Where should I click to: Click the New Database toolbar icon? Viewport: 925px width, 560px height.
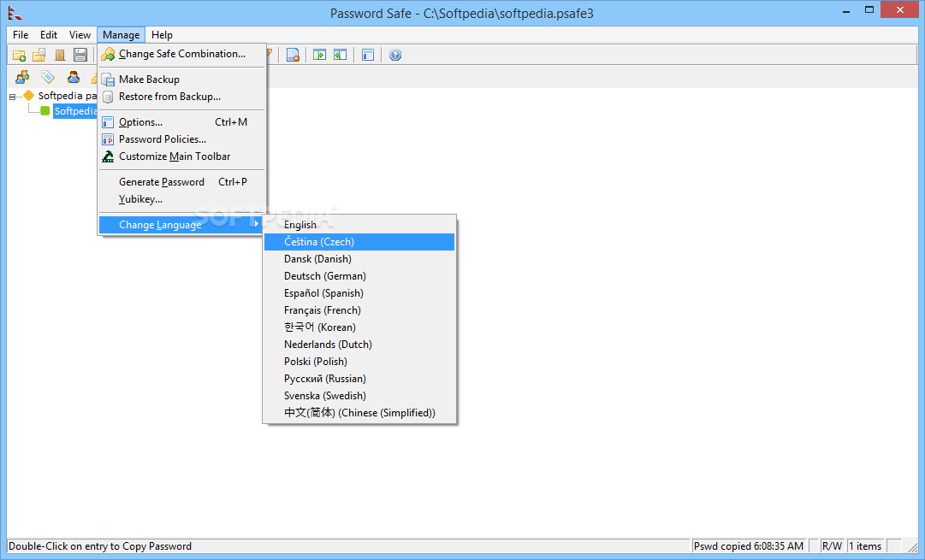click(19, 55)
